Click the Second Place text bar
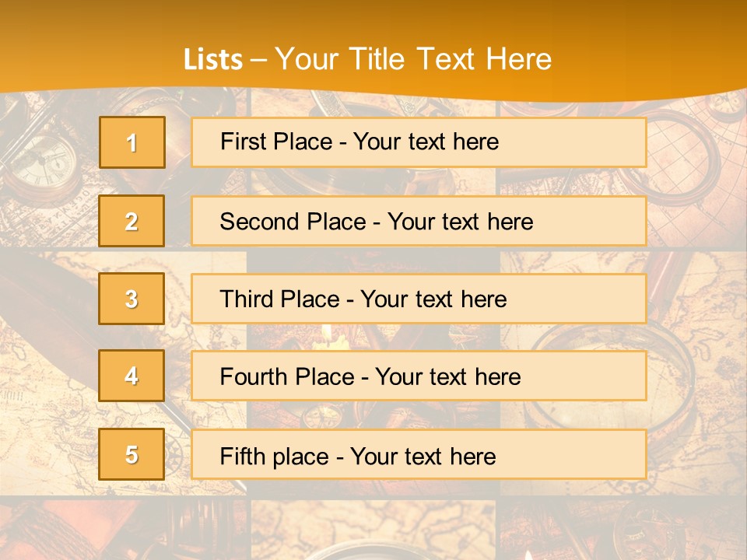Image resolution: width=747 pixels, height=560 pixels. point(419,221)
